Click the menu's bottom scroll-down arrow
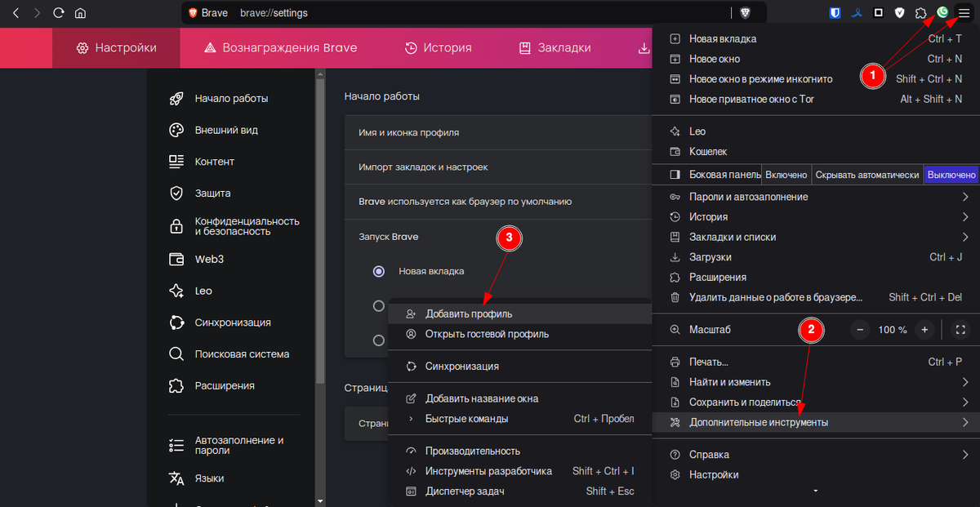Image resolution: width=980 pixels, height=507 pixels. point(815,491)
